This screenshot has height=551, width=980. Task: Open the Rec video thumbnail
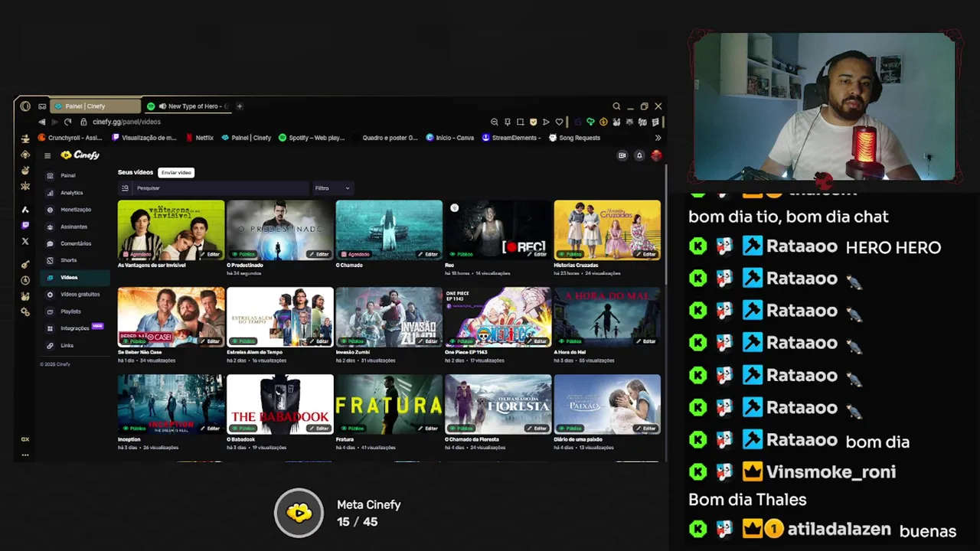[x=498, y=230]
